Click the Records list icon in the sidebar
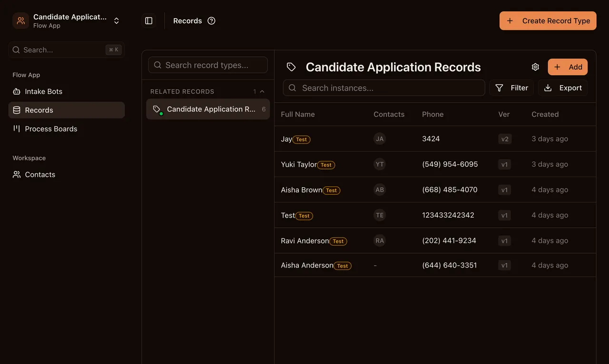The height and width of the screenshot is (364, 609). click(x=17, y=110)
